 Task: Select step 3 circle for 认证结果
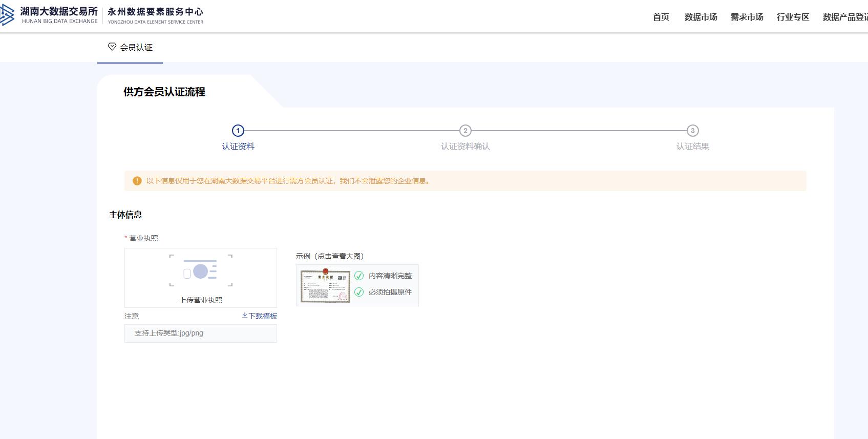[x=692, y=131]
